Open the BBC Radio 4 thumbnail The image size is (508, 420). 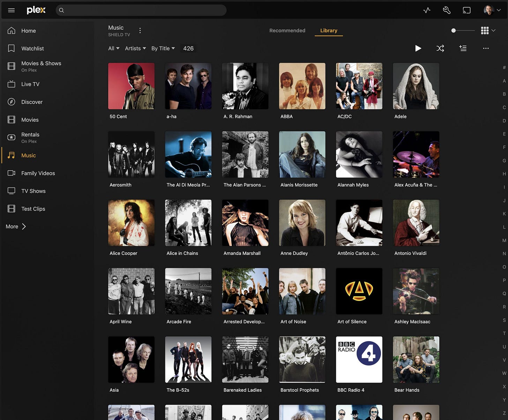tap(359, 360)
